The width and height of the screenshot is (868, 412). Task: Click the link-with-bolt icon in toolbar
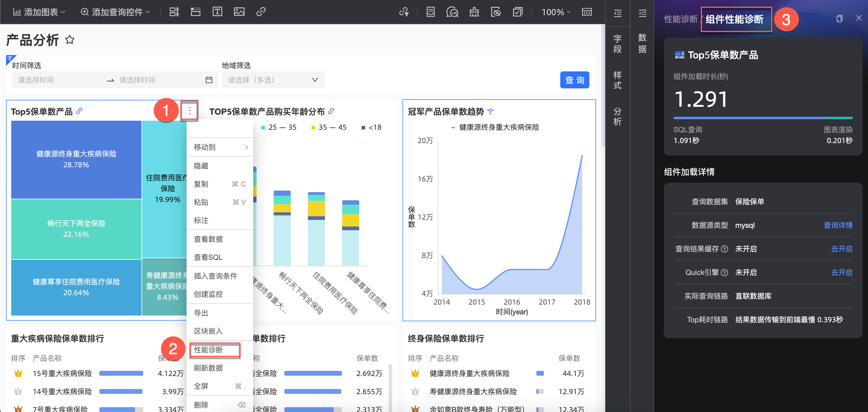click(404, 12)
